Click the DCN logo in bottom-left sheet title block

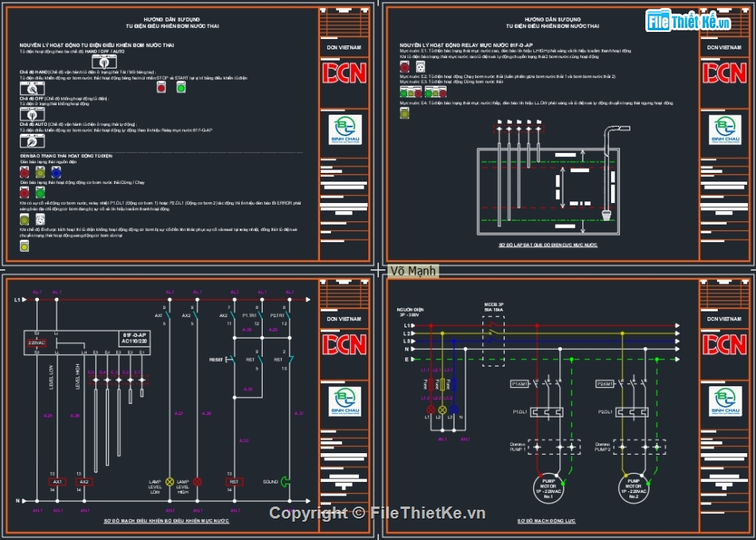tap(345, 345)
